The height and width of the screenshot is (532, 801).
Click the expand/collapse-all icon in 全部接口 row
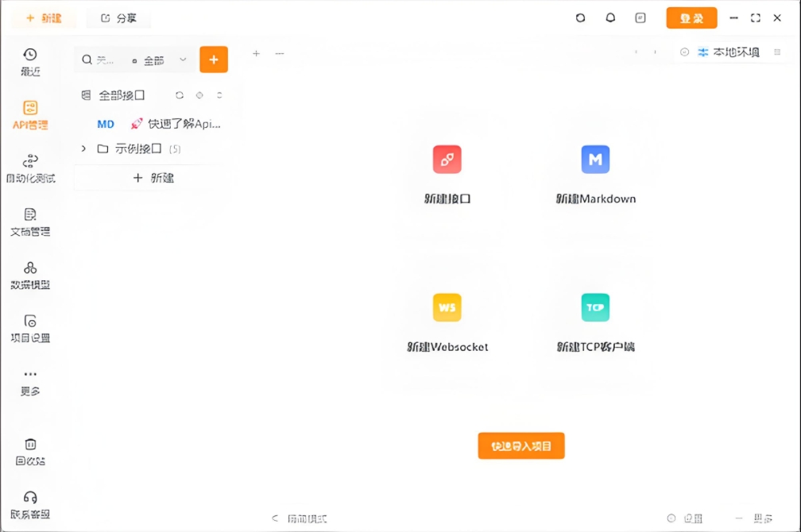click(x=219, y=95)
